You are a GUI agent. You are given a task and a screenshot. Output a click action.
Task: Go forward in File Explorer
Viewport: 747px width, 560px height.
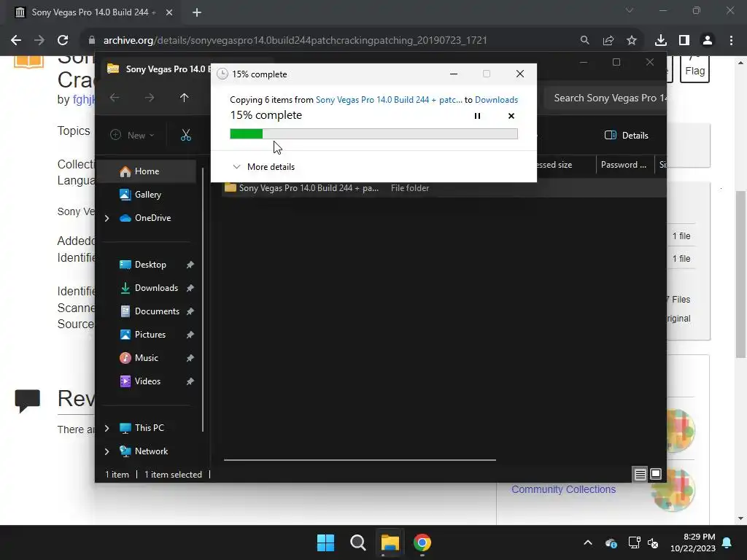(x=149, y=98)
